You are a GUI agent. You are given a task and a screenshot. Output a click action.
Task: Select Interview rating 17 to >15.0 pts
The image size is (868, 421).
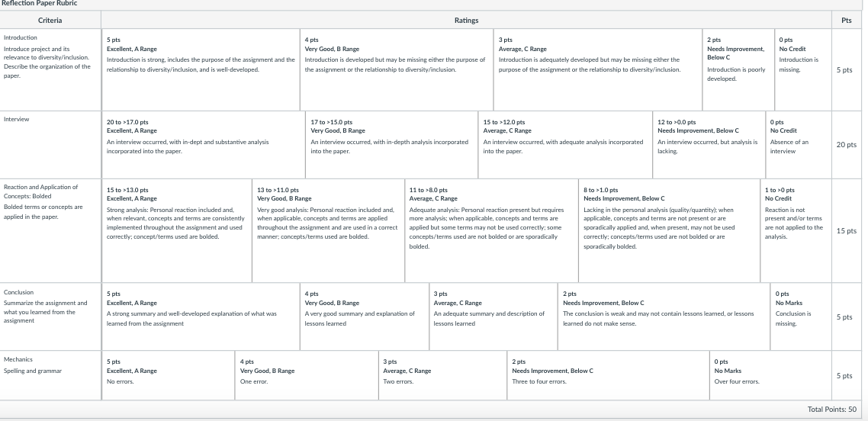tap(392, 145)
